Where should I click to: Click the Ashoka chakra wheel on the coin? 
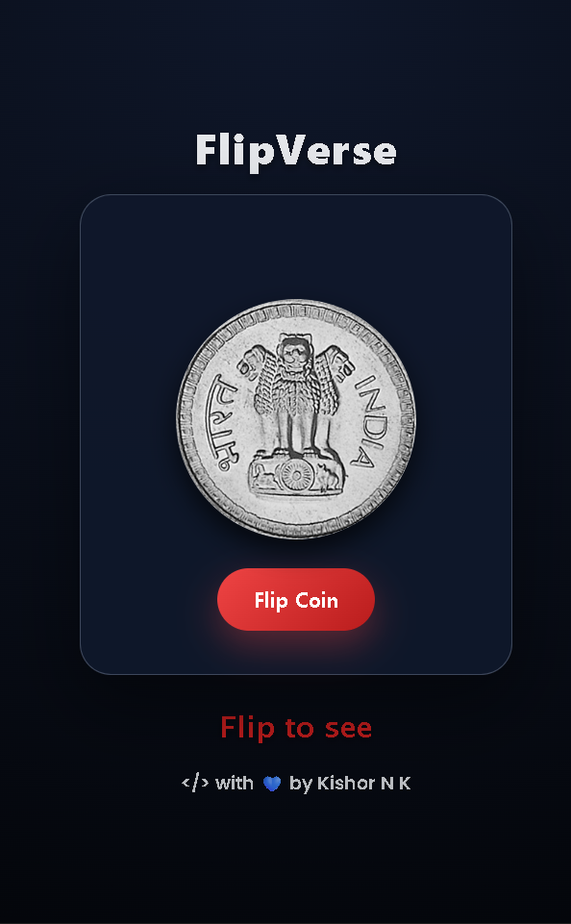pos(294,477)
